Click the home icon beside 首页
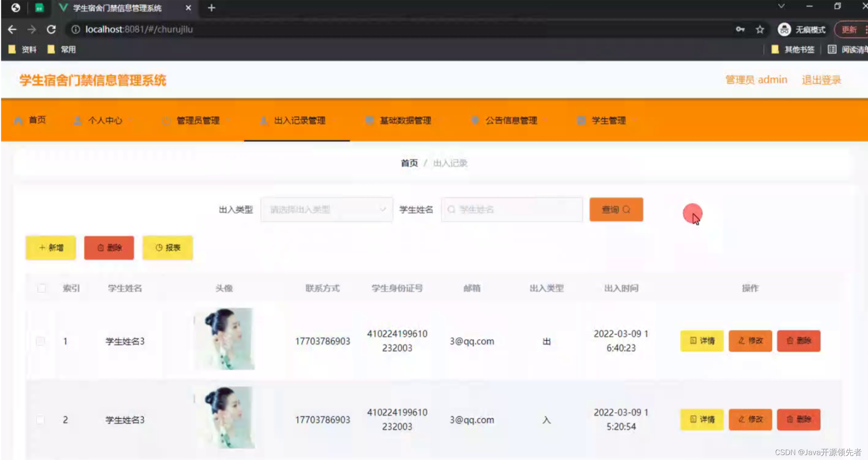Screen dimensions: 868x460 pos(18,121)
